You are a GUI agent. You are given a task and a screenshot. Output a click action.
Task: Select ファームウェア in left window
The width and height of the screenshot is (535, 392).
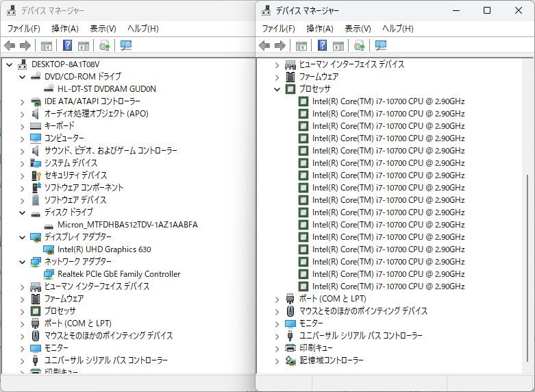click(64, 299)
